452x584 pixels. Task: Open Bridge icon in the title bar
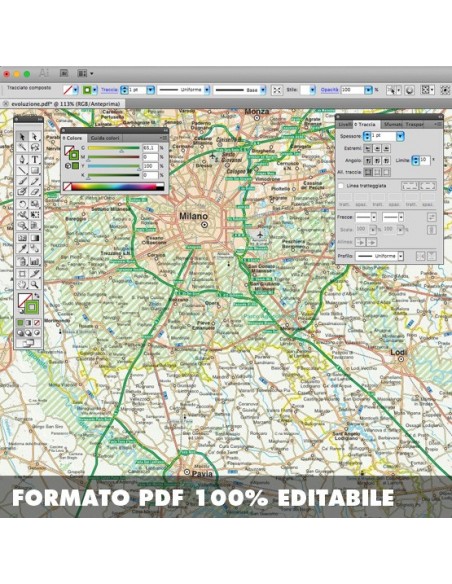64,73
